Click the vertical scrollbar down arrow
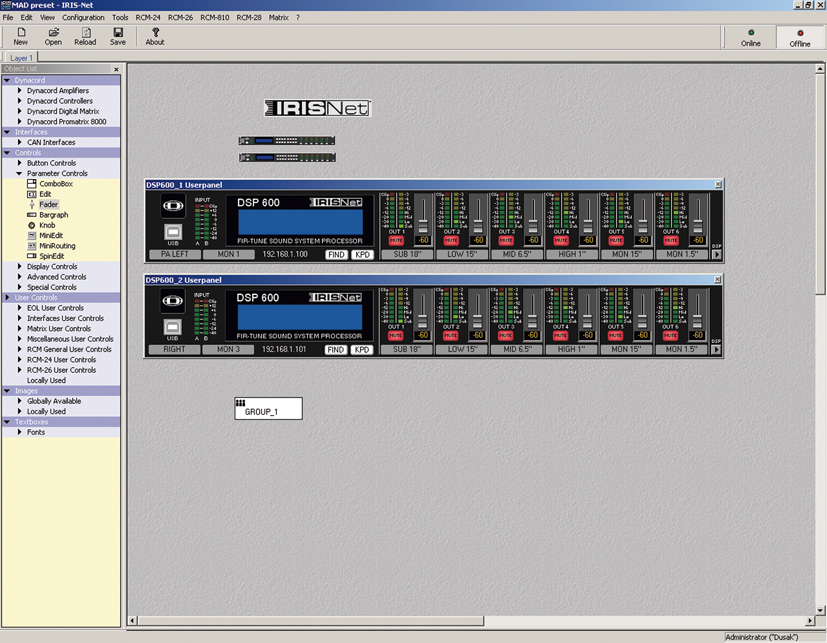 820,610
